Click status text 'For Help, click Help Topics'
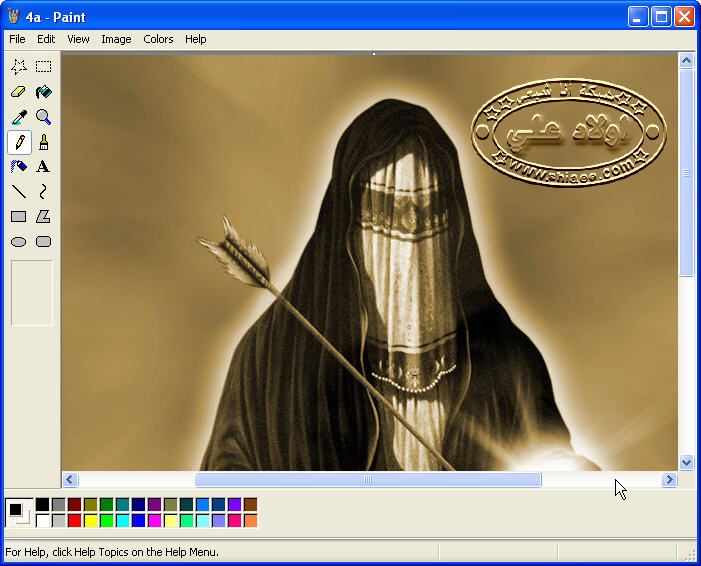The height and width of the screenshot is (566, 701). pos(112,552)
